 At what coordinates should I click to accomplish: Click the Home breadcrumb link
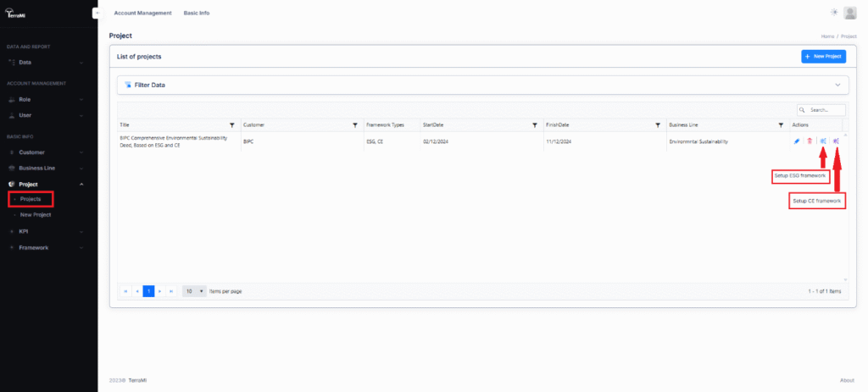click(x=827, y=36)
